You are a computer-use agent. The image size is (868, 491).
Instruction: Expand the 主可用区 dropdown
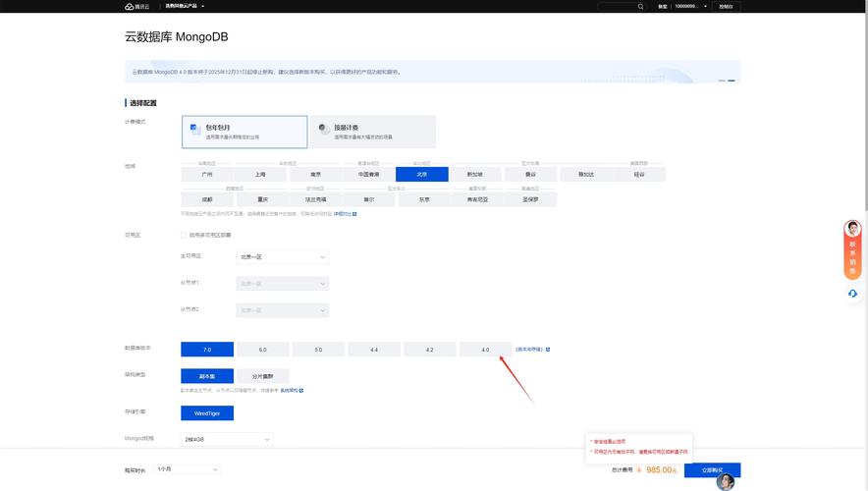[282, 257]
